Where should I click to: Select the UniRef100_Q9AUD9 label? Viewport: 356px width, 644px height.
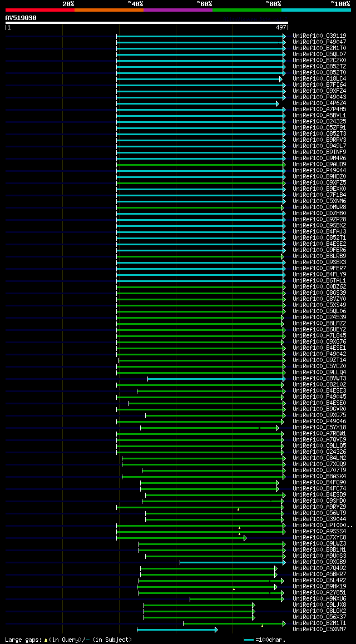[x=319, y=164]
